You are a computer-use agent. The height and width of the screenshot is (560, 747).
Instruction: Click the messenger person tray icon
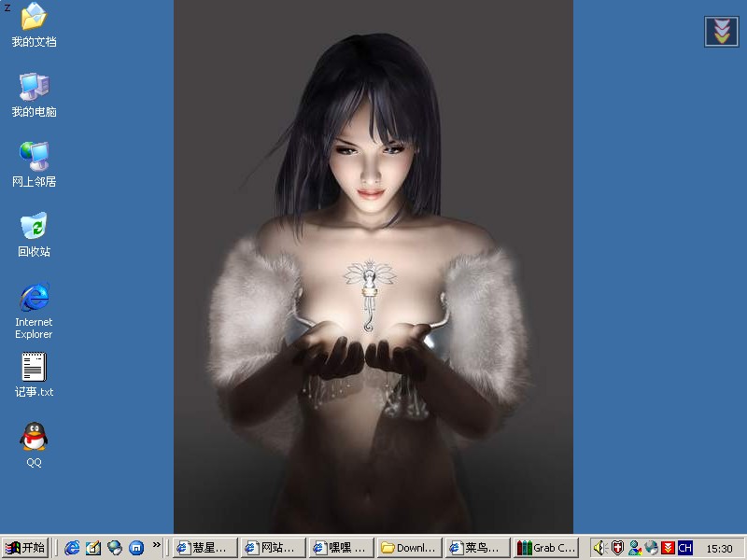point(634,548)
